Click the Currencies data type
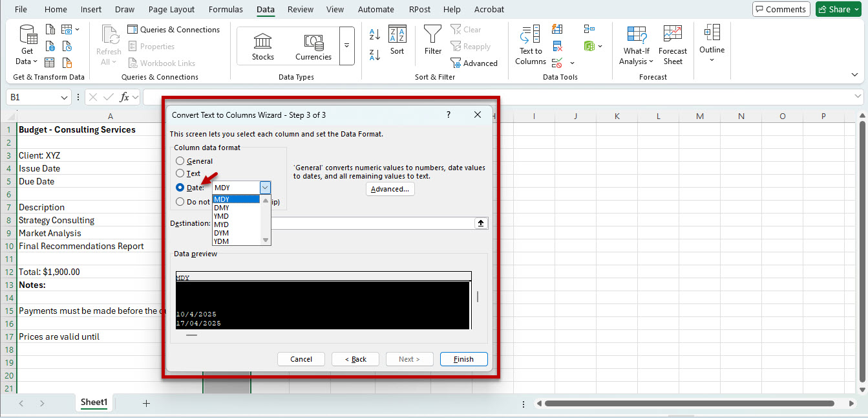 coord(313,47)
